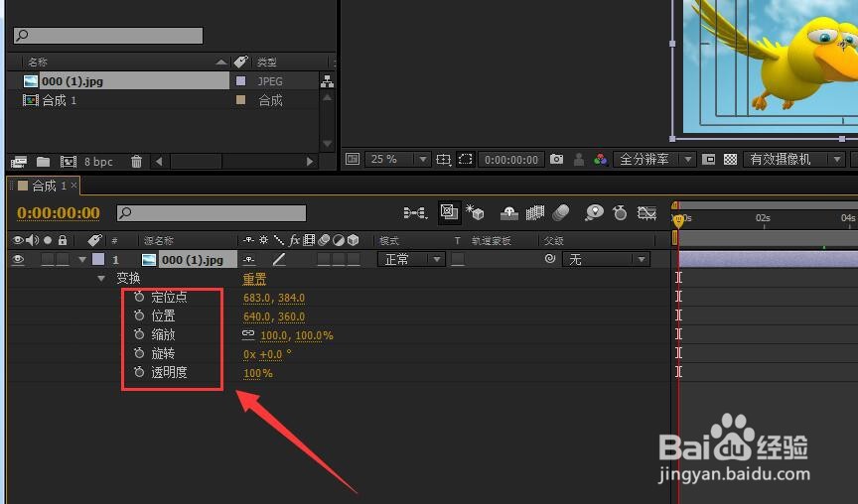Click sort arrow on 名称 column header
This screenshot has width=858, height=504.
click(x=221, y=62)
